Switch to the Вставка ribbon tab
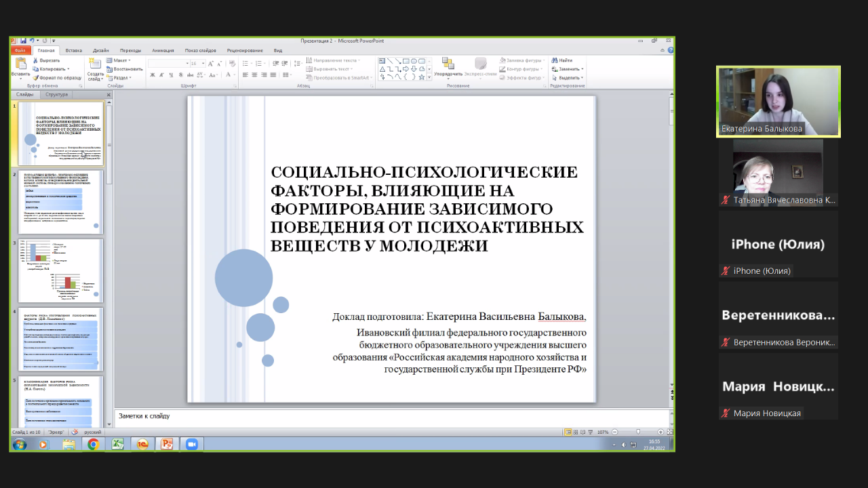Screen dimensions: 868x488 tap(73, 50)
